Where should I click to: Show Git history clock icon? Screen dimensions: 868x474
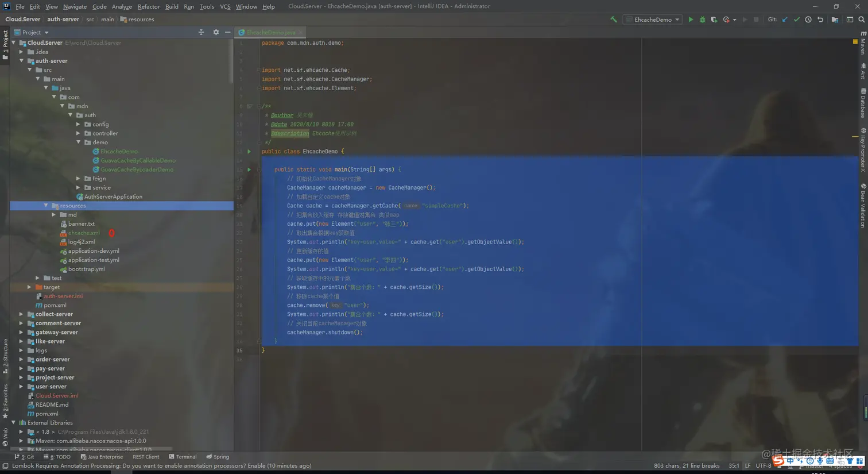808,20
